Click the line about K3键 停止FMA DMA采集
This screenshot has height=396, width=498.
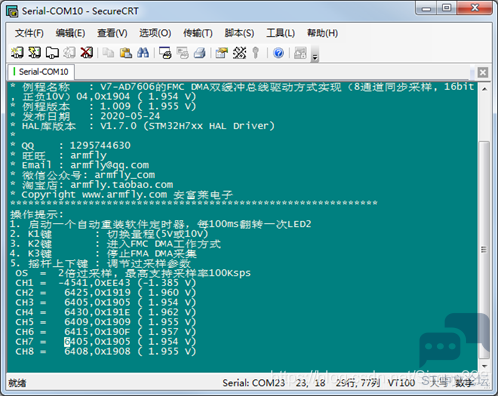coord(103,253)
